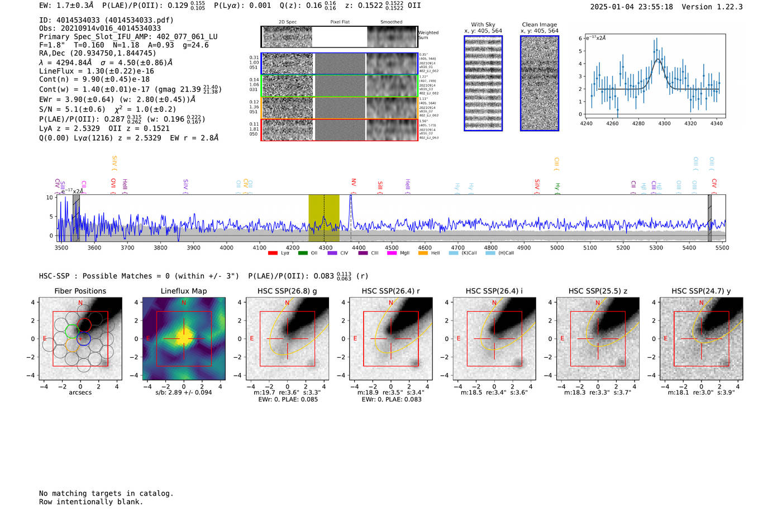Click the 'Row intentionally blank.' text
This screenshot has height=532, width=782.
click(x=91, y=502)
